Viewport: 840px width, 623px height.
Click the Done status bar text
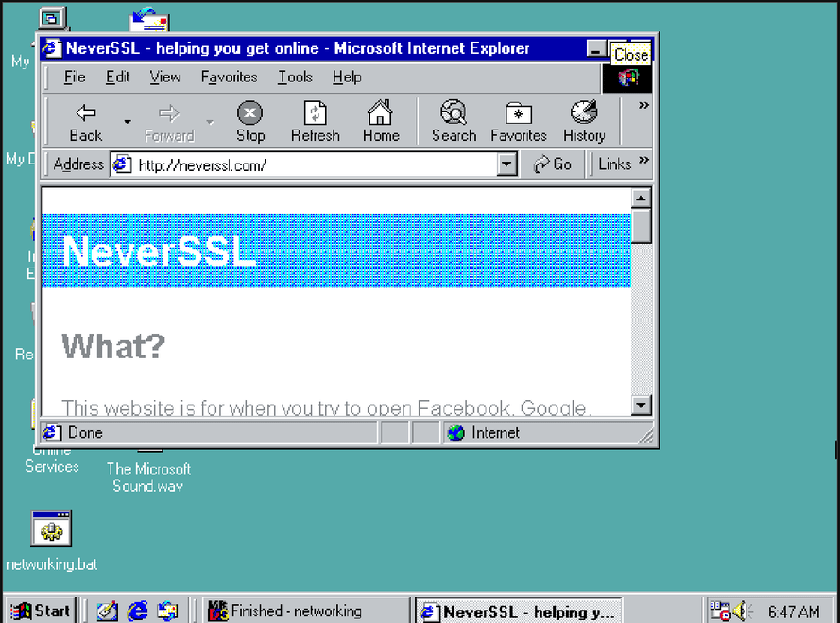[85, 433]
